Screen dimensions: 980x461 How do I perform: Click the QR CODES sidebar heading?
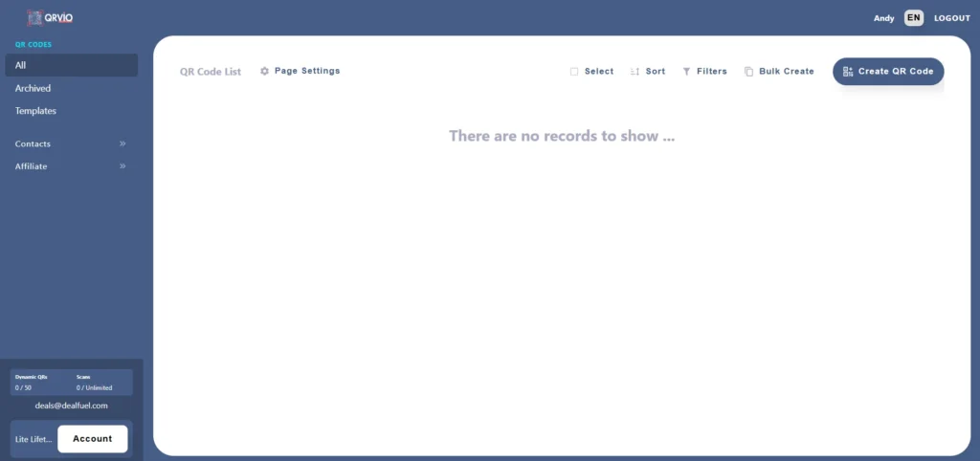[x=33, y=44]
